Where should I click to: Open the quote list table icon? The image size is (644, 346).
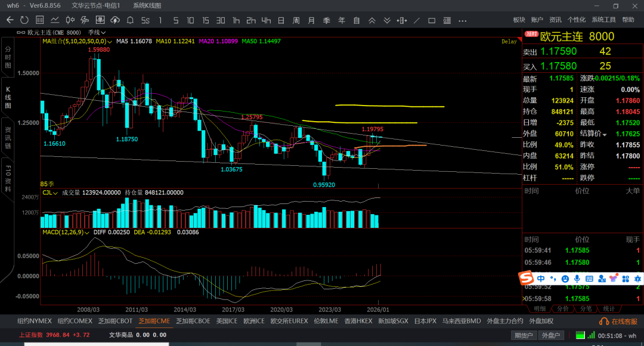coord(39,20)
